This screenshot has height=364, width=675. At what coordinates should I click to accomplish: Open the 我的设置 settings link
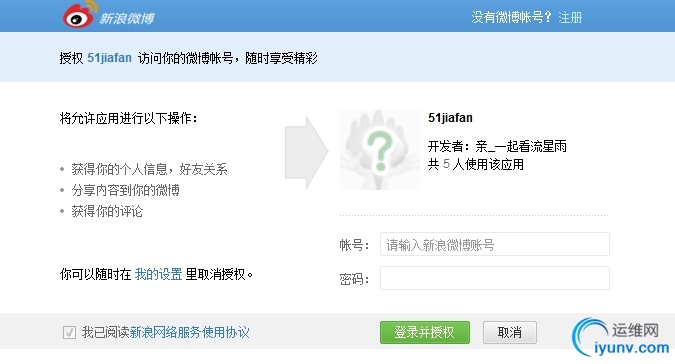[x=158, y=274]
